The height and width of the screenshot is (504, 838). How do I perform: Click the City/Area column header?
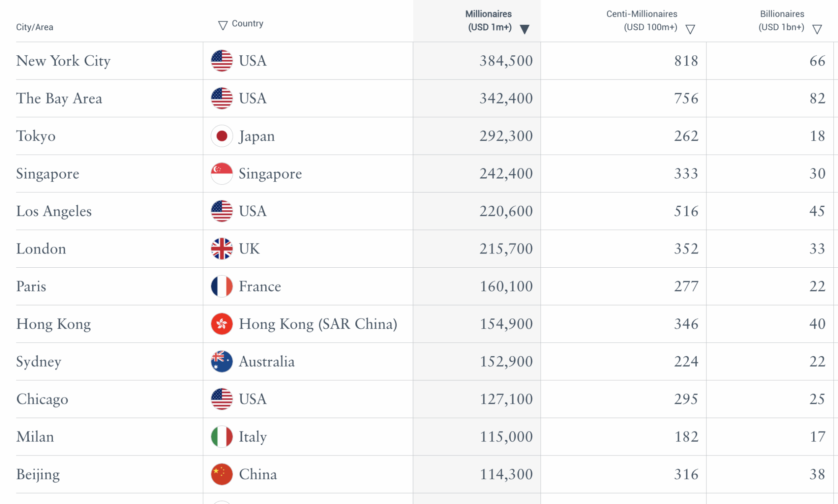(x=35, y=27)
